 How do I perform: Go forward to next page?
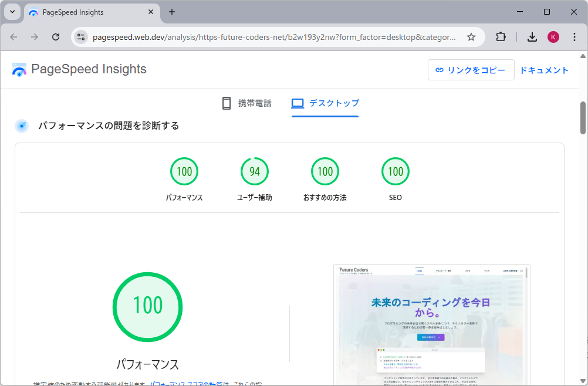35,37
